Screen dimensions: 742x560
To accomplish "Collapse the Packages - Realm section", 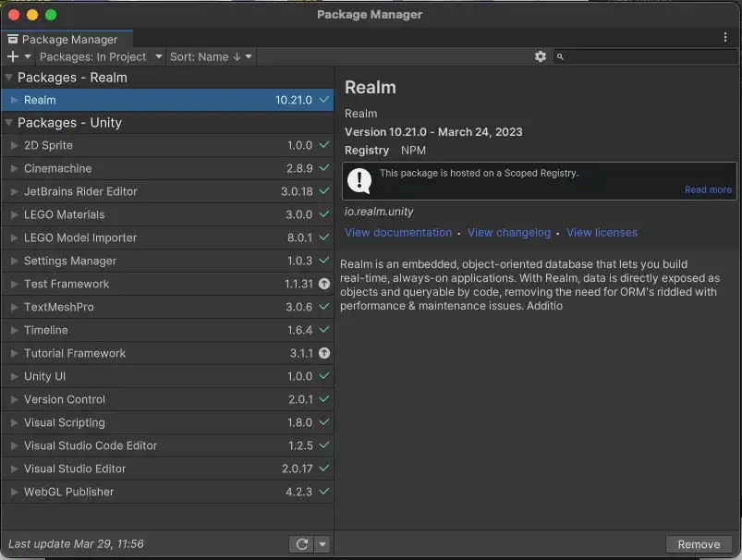I will (9, 78).
